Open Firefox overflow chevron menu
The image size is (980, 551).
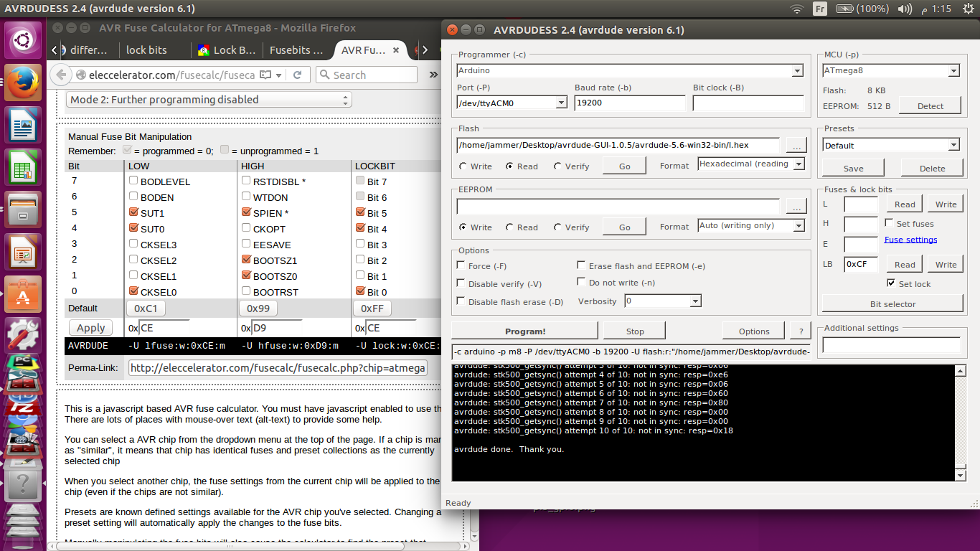(x=433, y=75)
